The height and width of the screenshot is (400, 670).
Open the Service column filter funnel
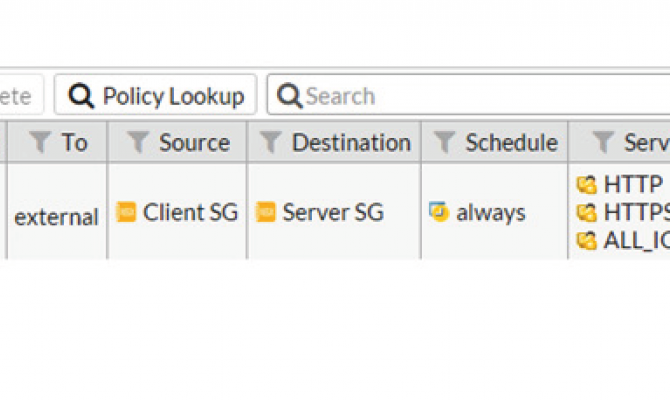point(602,143)
